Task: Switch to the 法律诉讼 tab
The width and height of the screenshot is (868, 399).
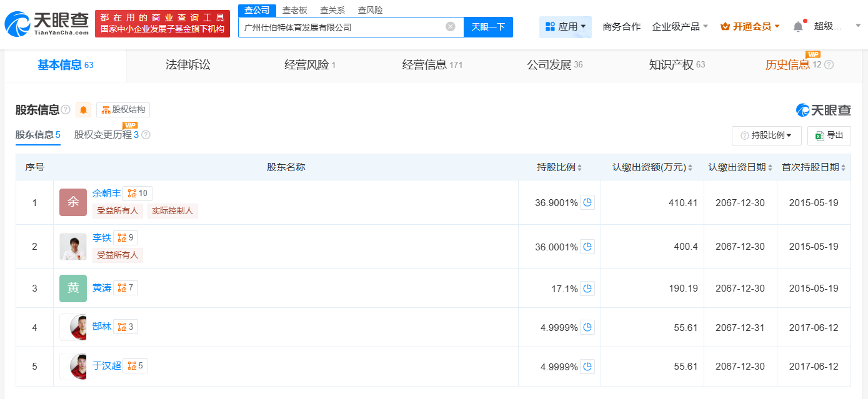Action: pos(187,65)
